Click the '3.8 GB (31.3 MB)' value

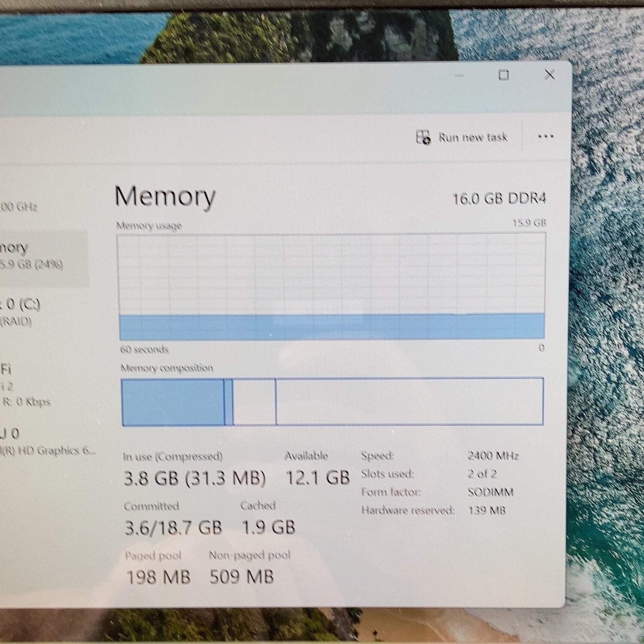tap(195, 478)
